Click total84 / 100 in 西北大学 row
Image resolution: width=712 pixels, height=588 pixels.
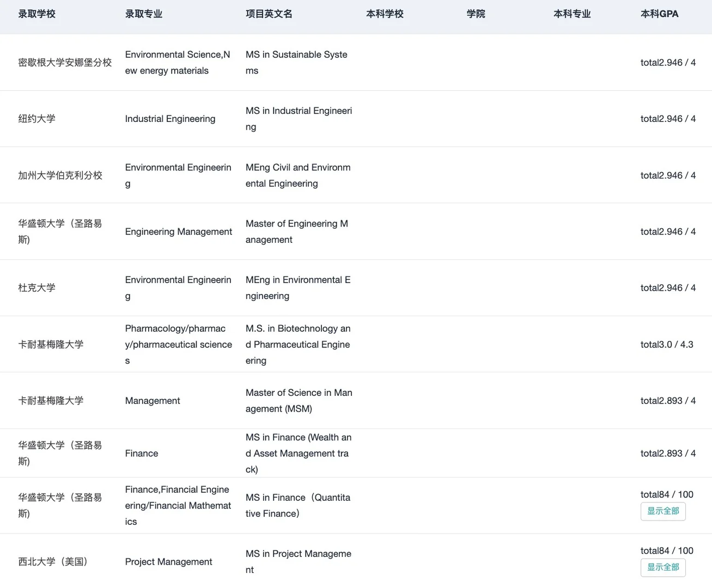coord(667,550)
